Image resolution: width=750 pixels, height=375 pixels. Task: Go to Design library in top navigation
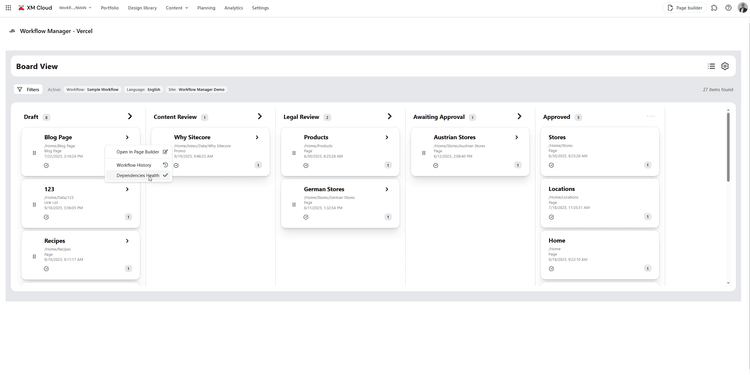pyautogui.click(x=142, y=8)
